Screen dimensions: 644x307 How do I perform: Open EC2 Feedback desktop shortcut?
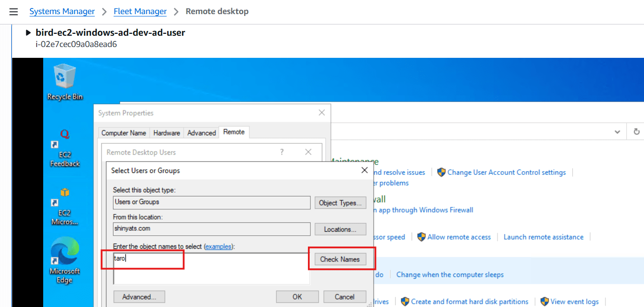(65, 148)
